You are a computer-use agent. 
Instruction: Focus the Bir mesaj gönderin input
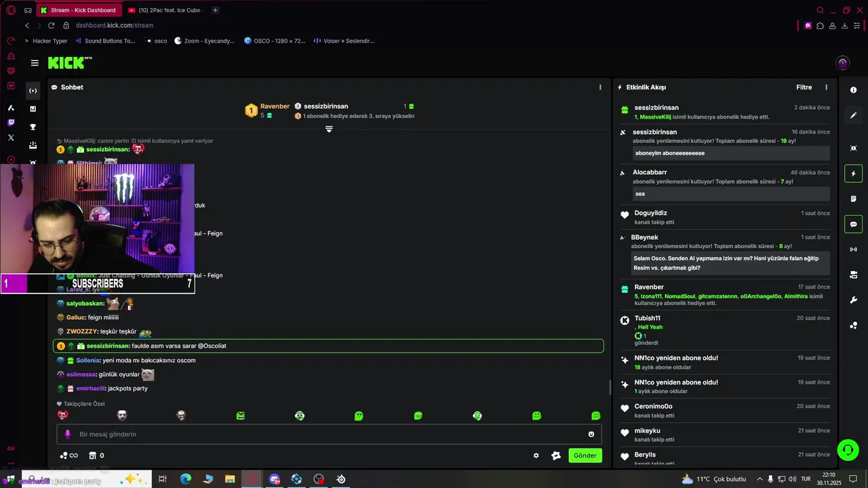[x=329, y=434]
